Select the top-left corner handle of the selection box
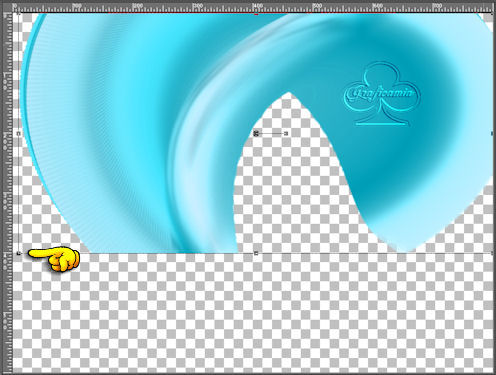The height and width of the screenshot is (375, 496). coord(19,13)
